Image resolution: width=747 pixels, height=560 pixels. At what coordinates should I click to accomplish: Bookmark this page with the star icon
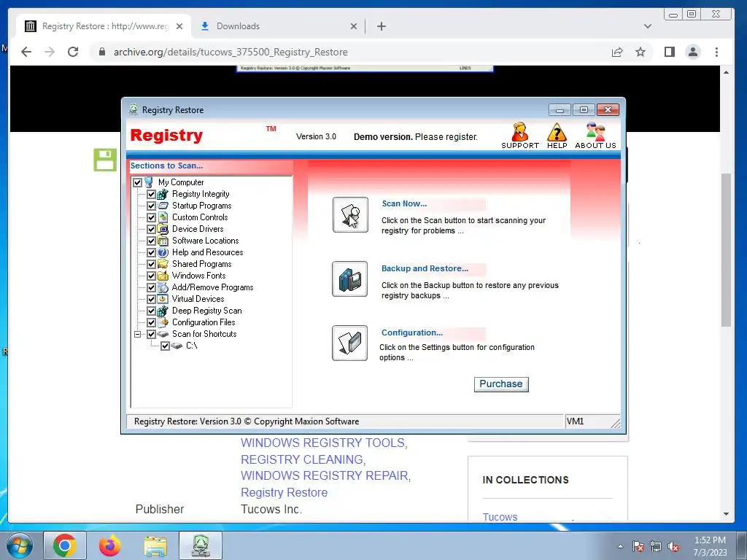click(x=640, y=52)
